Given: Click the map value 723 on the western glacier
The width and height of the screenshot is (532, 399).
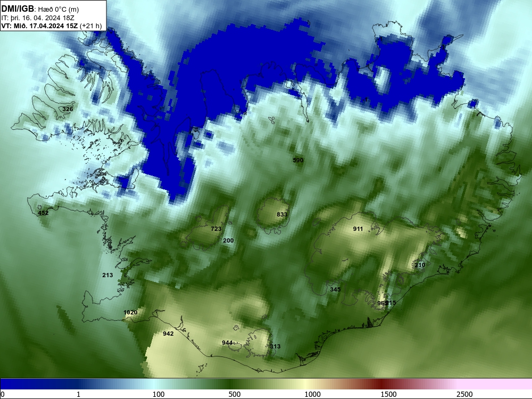Looking at the screenshot, I should (x=216, y=229).
